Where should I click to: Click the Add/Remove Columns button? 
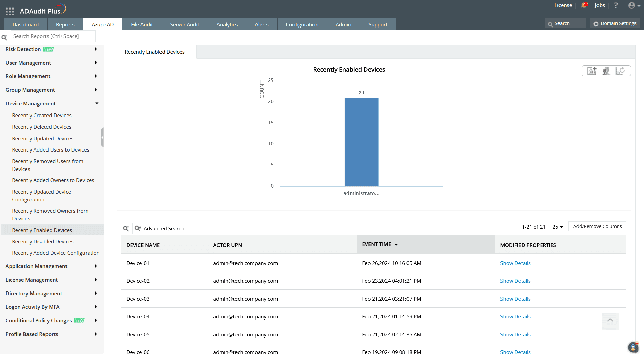[x=597, y=226]
